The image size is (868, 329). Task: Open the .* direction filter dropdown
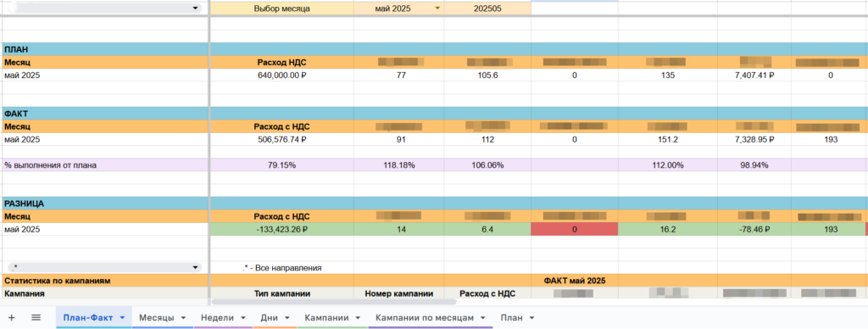pyautogui.click(x=104, y=267)
